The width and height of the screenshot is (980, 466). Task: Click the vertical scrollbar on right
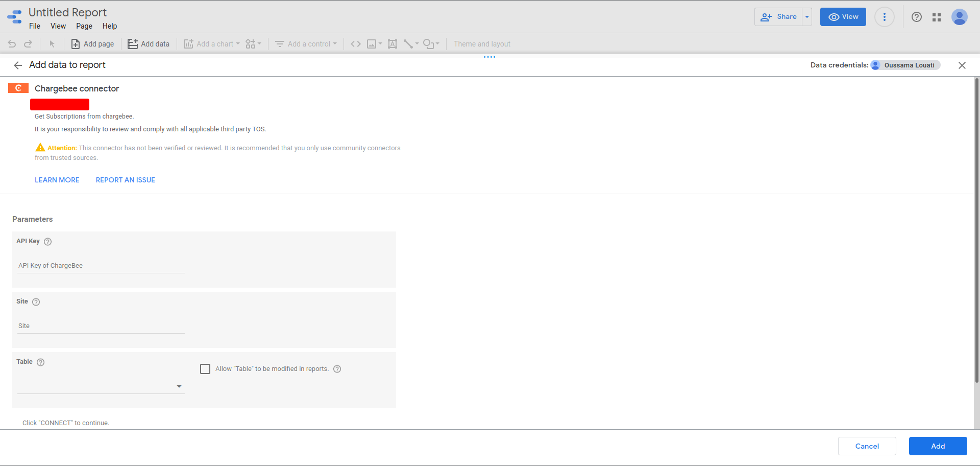click(977, 230)
